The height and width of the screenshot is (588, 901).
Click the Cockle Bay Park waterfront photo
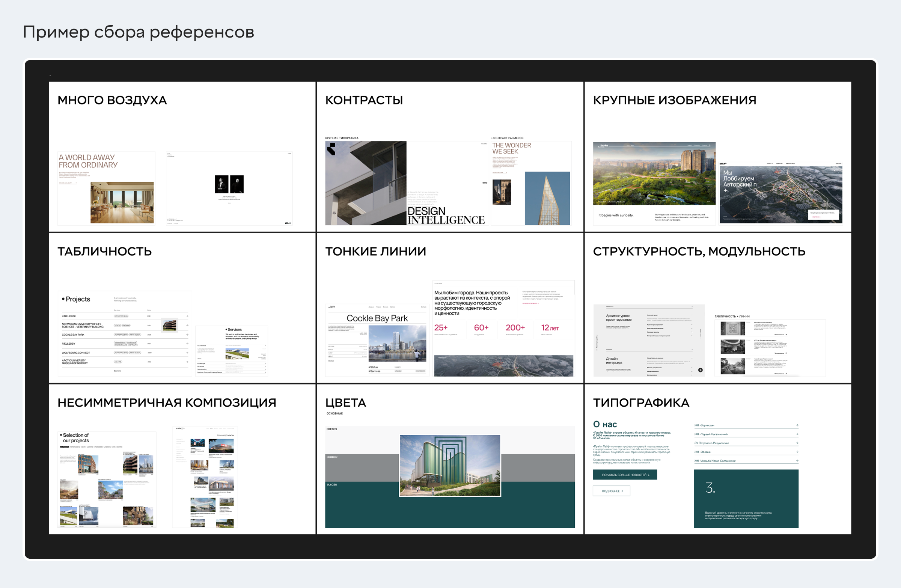(x=397, y=343)
